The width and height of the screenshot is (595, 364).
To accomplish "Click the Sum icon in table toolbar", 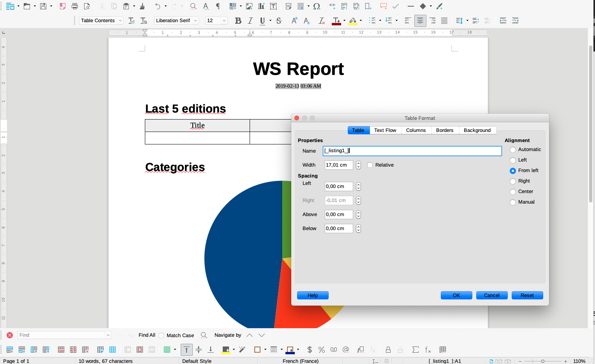I will 415,350.
